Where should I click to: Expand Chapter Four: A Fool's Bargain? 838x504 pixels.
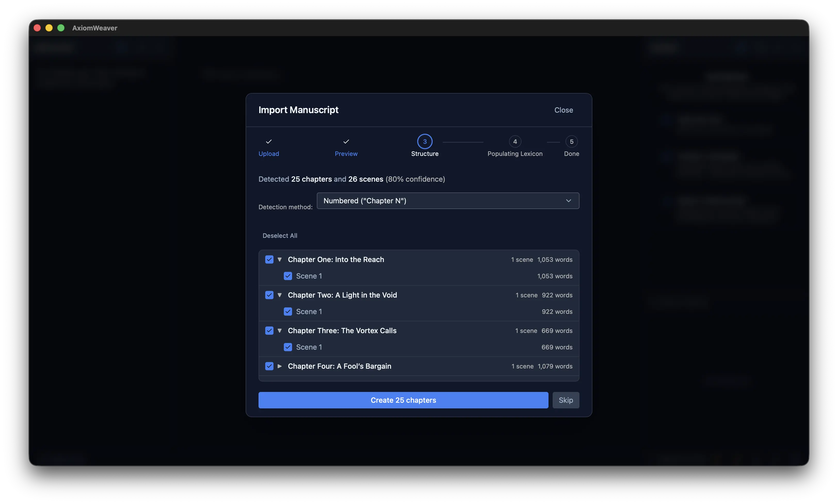click(x=279, y=366)
